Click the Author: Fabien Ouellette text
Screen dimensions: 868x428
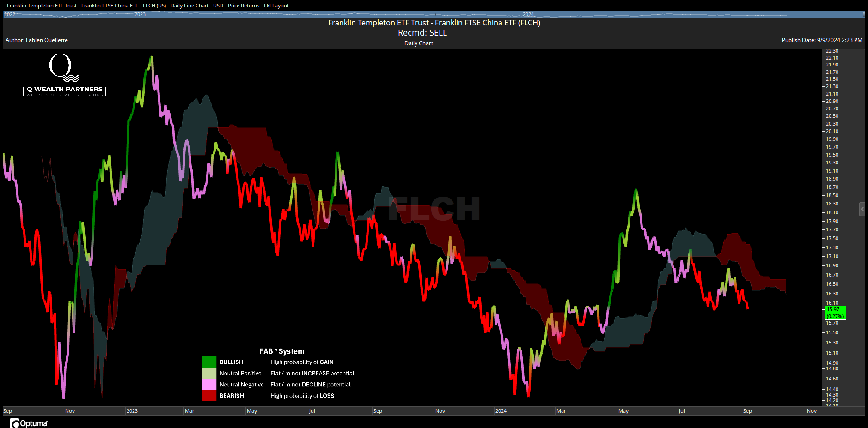[37, 40]
